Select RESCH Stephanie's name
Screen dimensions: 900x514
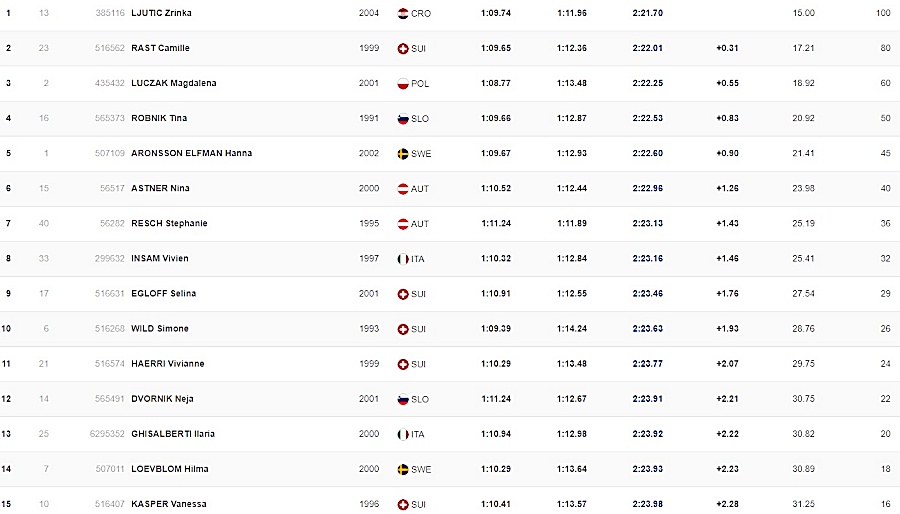[169, 223]
